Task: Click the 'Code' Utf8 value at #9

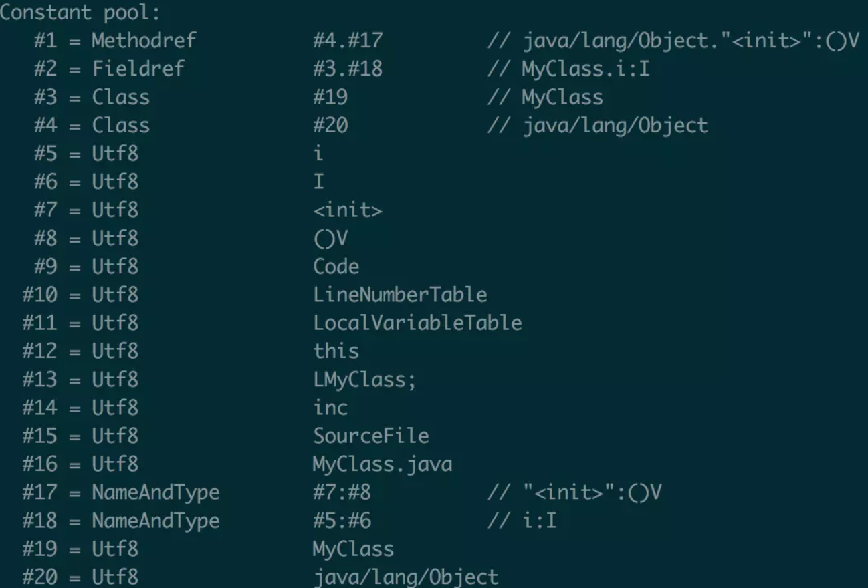Action: (336, 267)
